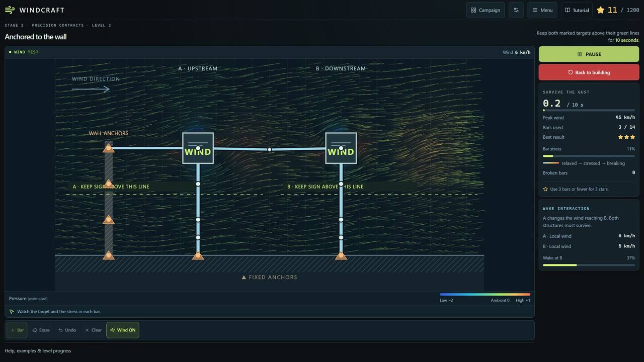Screen dimensions: 644x362
Task: Click the Clear tool
Action: tap(93, 330)
